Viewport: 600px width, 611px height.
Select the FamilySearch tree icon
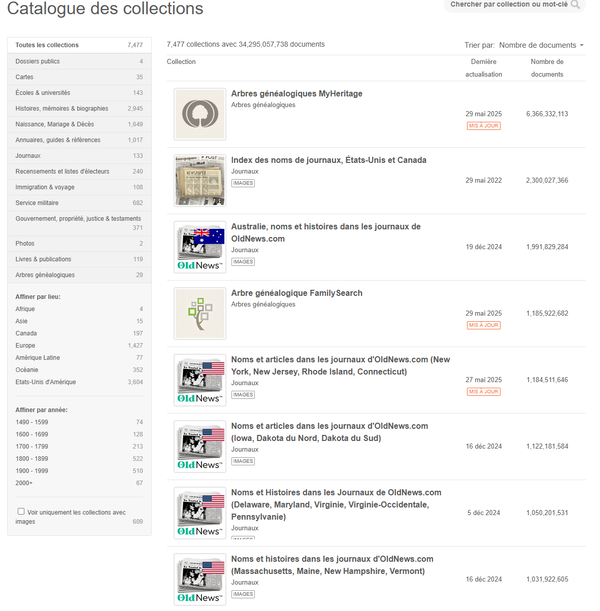click(x=199, y=313)
